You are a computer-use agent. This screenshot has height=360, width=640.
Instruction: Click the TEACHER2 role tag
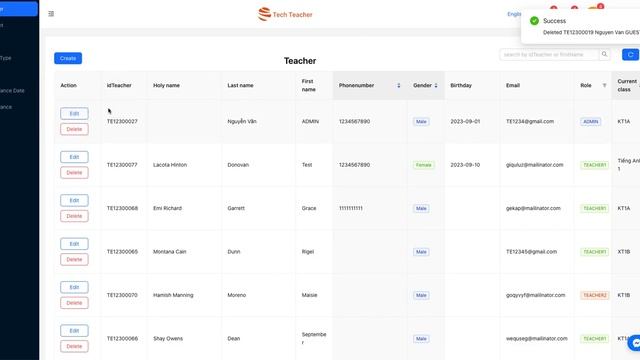click(x=595, y=295)
